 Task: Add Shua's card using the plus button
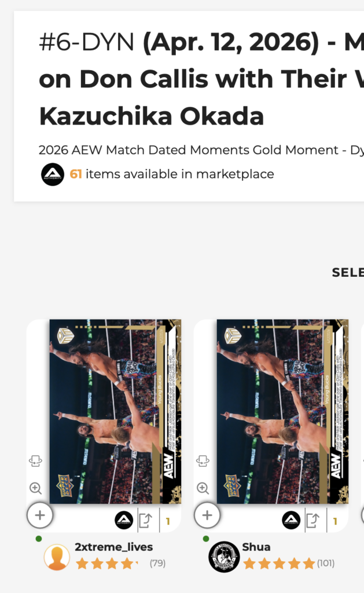(207, 515)
